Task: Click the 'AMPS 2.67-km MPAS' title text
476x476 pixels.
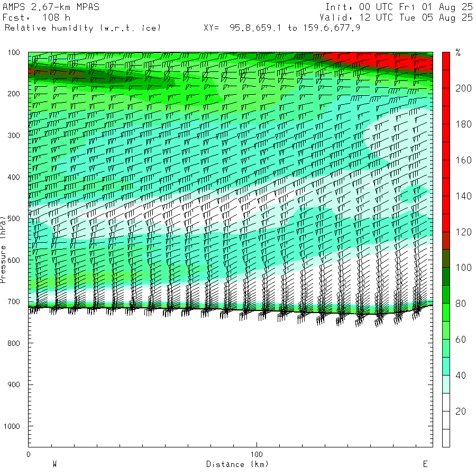Action: pyautogui.click(x=51, y=7)
